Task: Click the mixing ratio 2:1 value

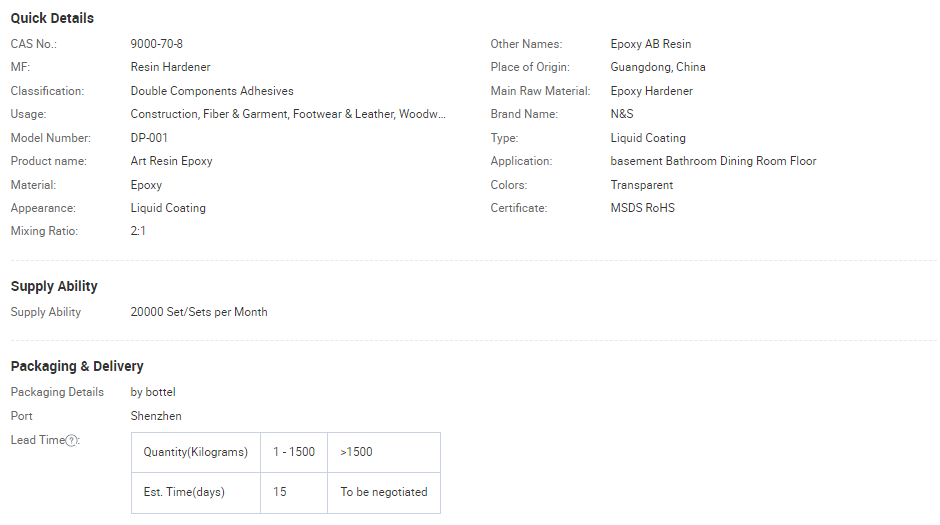Action: tap(140, 231)
